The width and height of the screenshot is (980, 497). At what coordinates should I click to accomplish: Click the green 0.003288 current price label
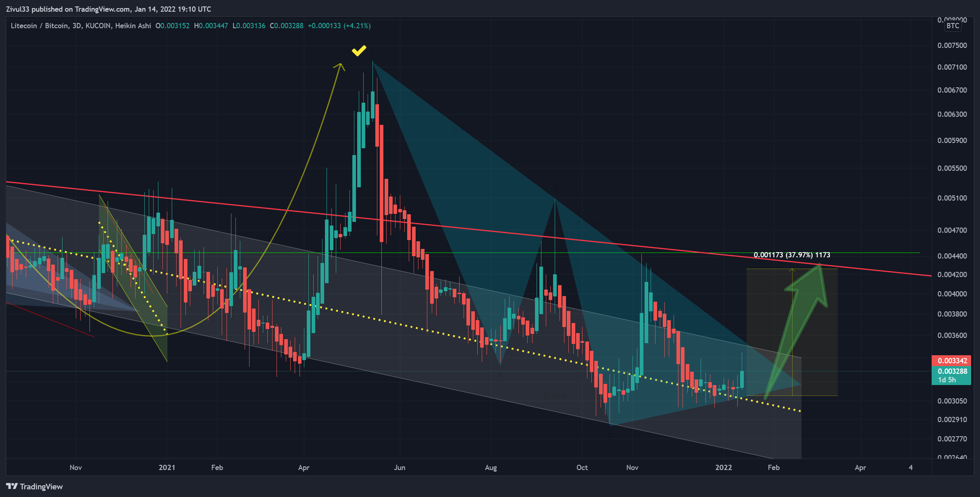pos(951,371)
